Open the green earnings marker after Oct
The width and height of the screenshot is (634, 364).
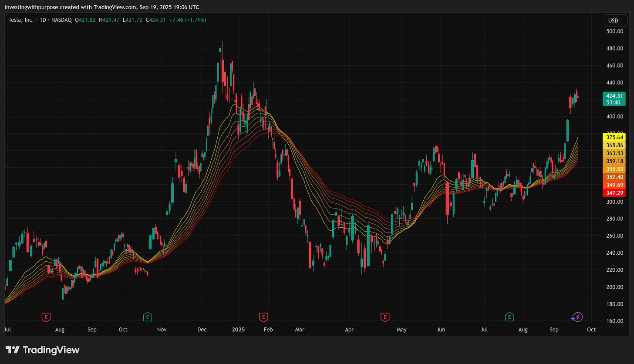[x=148, y=317]
